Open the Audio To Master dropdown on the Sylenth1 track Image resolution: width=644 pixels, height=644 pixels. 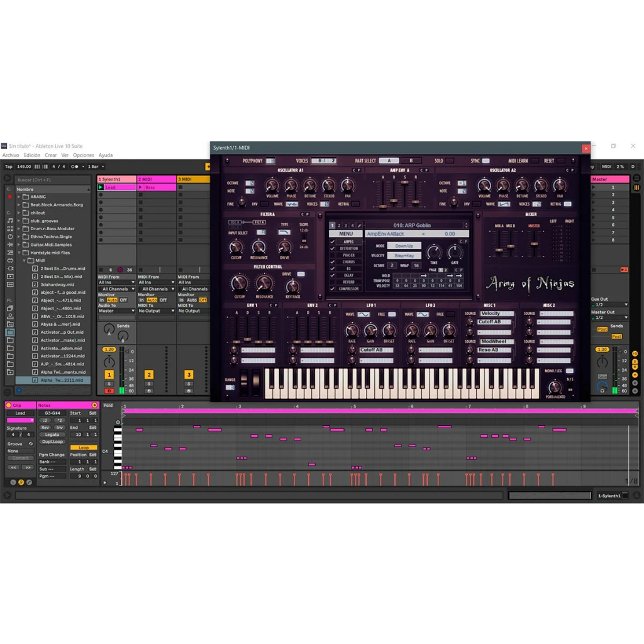[x=116, y=311]
